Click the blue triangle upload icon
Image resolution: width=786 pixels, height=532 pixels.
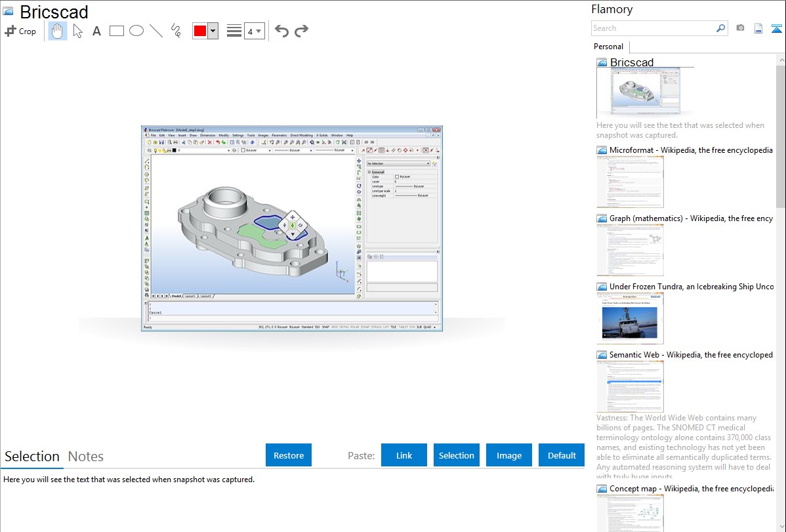point(776,28)
